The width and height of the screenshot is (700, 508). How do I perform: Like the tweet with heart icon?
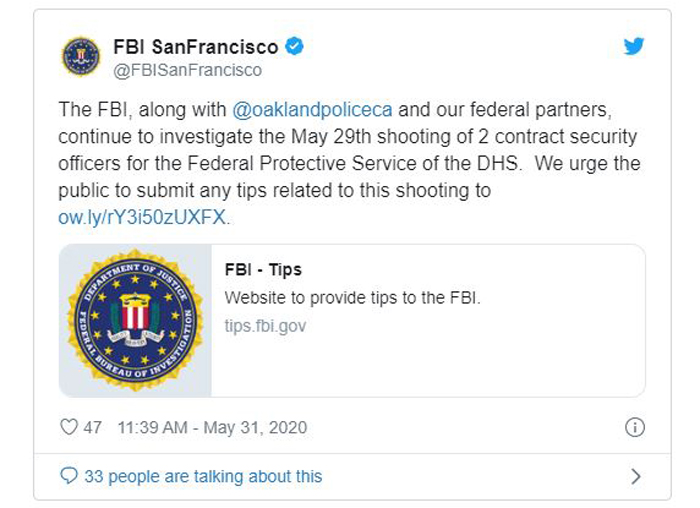69,427
